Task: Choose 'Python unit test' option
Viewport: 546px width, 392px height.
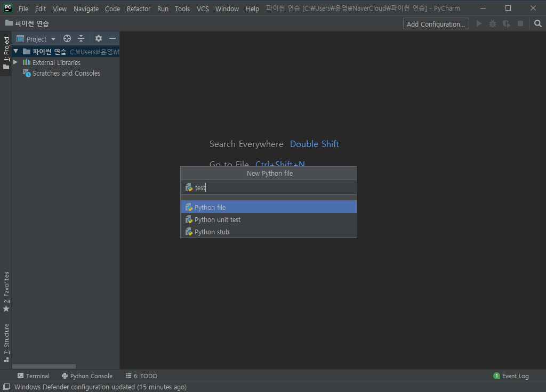Action: 269,219
